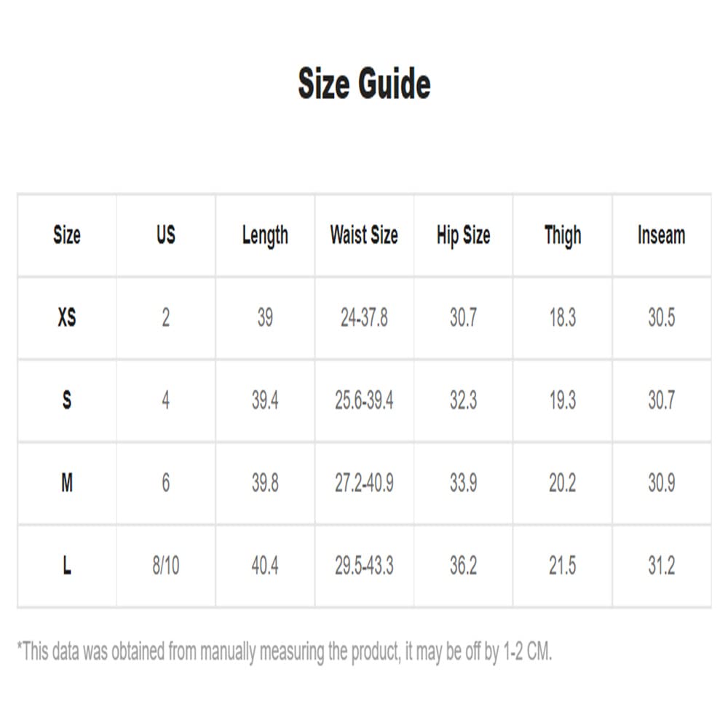Select the 31.2 inseam cell
The width and height of the screenshot is (728, 728).
click(x=661, y=566)
